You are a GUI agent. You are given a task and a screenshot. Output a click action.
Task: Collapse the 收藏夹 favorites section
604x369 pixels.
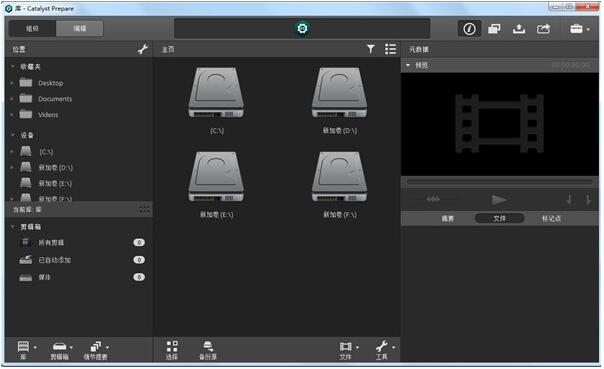click(12, 67)
